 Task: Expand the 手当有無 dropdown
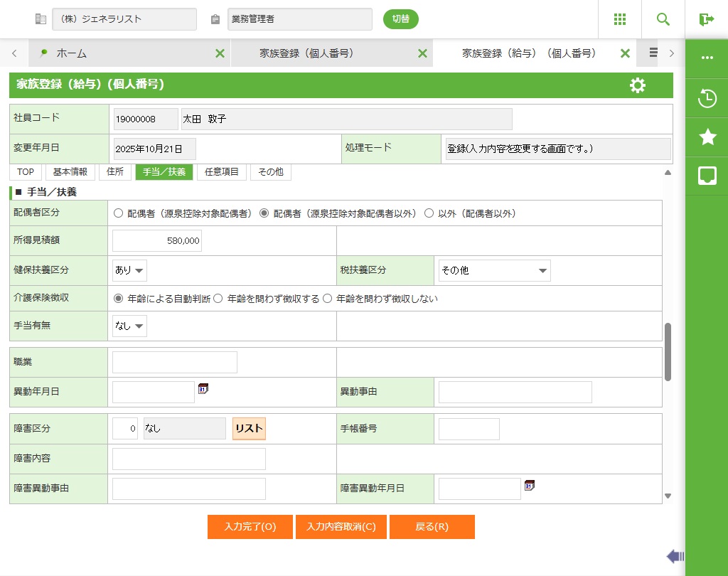[x=129, y=326]
